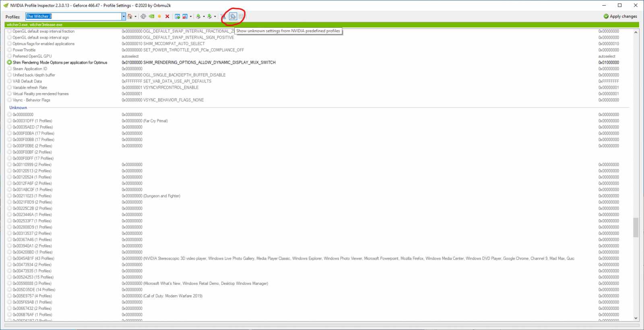The height and width of the screenshot is (330, 644).
Task: Click the bit value editor toolbar icon
Action: tap(241, 17)
